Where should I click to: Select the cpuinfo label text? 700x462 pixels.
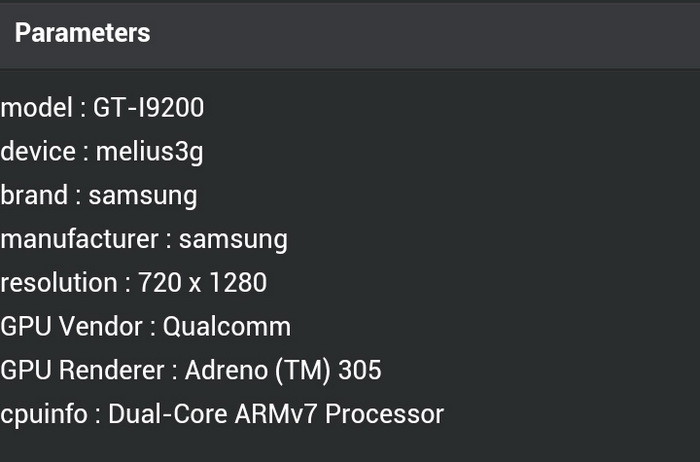click(x=47, y=414)
